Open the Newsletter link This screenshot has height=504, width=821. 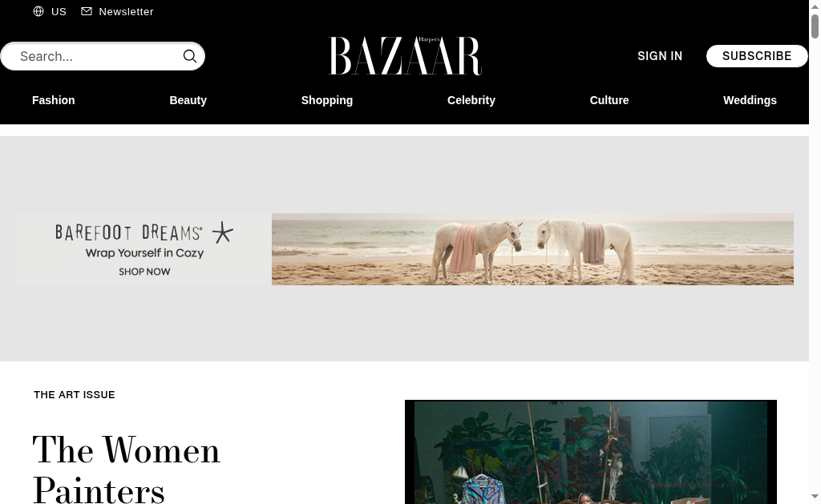(126, 11)
